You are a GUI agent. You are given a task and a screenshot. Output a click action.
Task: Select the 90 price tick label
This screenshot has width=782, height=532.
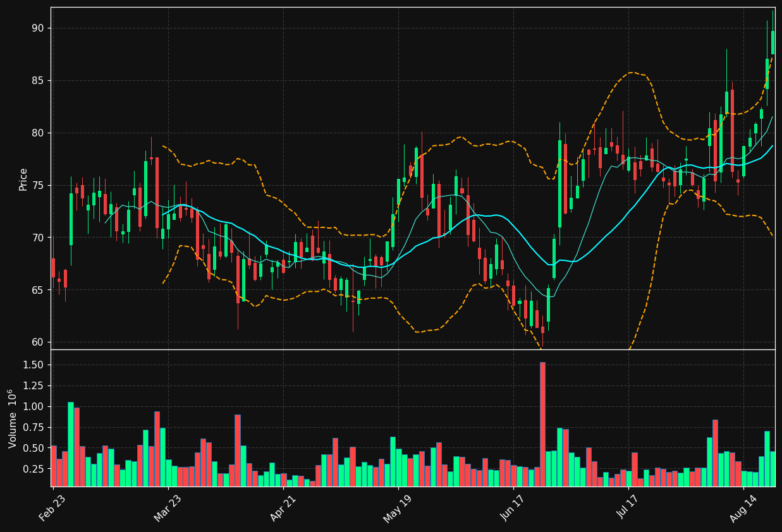pyautogui.click(x=37, y=28)
